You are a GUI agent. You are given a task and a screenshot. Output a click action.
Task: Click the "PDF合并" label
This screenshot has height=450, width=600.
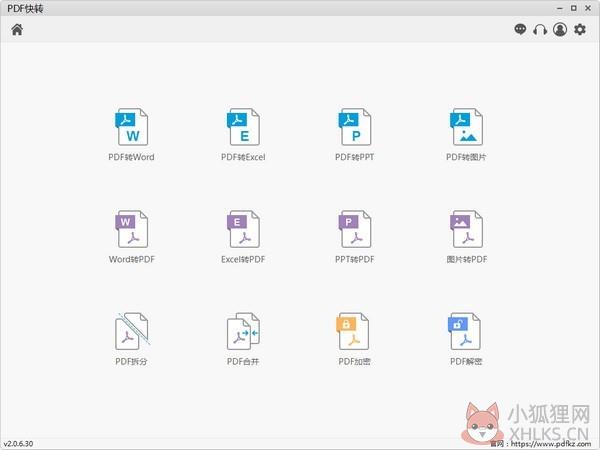tap(243, 361)
